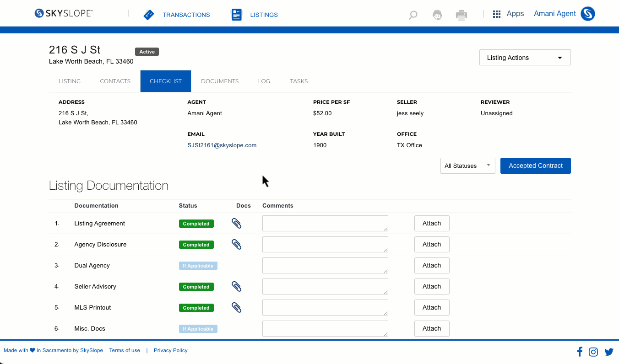
Task: Open Transactions ticket icon
Action: [149, 15]
